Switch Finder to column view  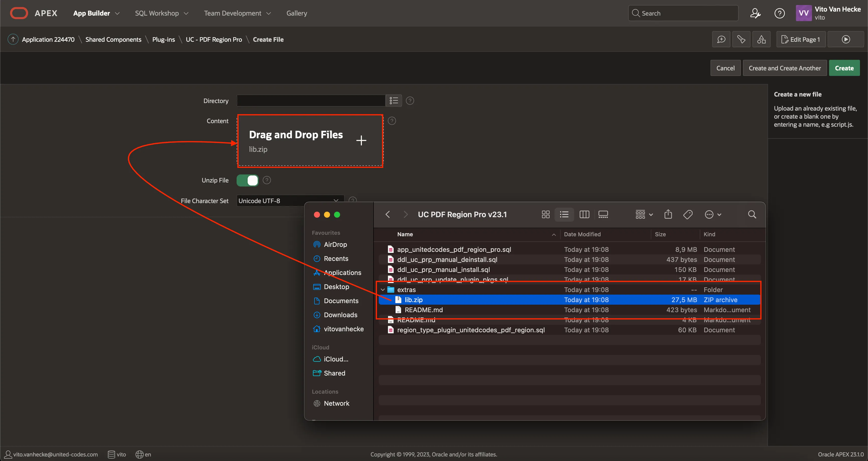(x=584, y=214)
